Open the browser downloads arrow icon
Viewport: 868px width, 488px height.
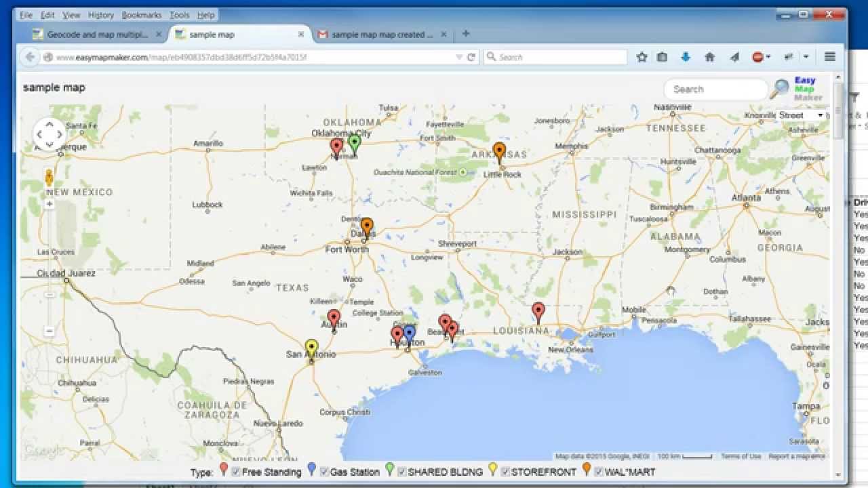[686, 57]
